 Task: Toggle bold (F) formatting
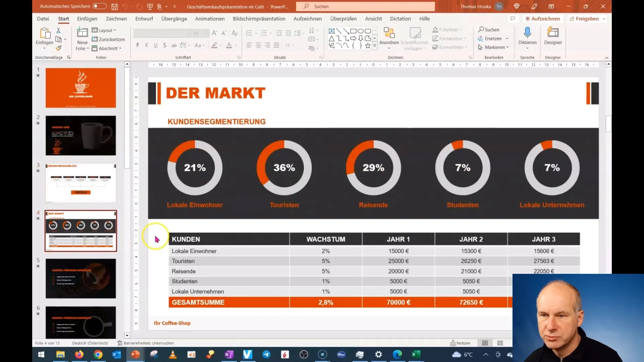[x=138, y=45]
